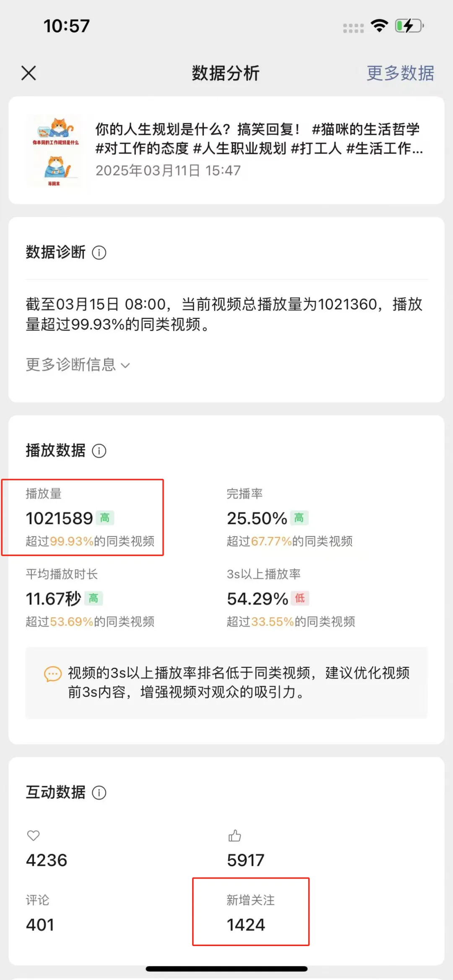
Task: Tap the info icon beside 播放数据
Action: point(99,451)
